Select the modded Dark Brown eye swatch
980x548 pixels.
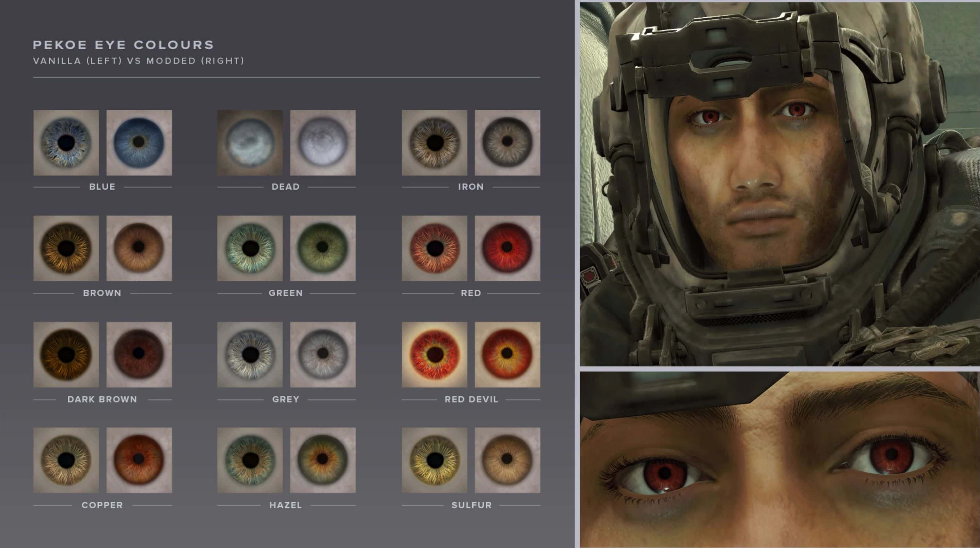(139, 354)
